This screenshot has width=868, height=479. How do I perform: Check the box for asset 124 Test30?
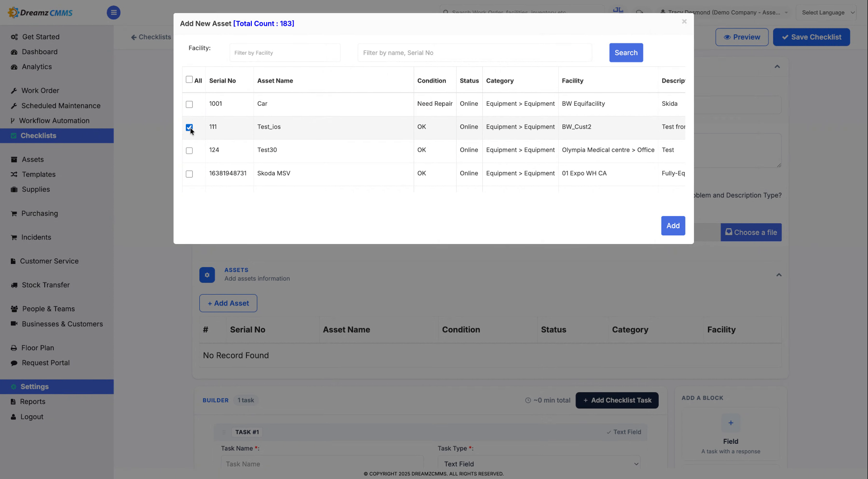click(x=189, y=151)
